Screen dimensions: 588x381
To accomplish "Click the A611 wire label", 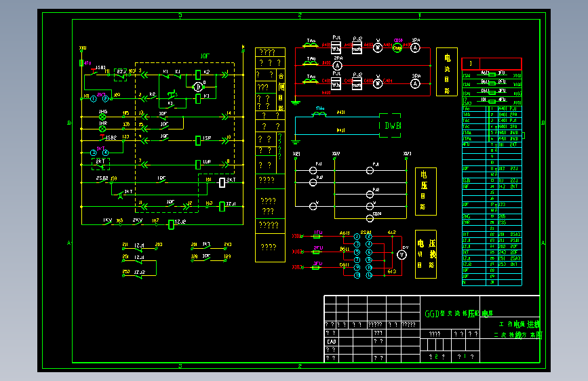I will [345, 233].
